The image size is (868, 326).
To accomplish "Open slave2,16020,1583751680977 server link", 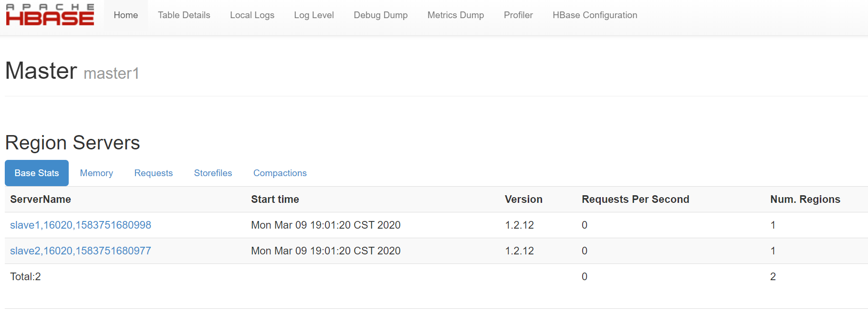I will [81, 251].
